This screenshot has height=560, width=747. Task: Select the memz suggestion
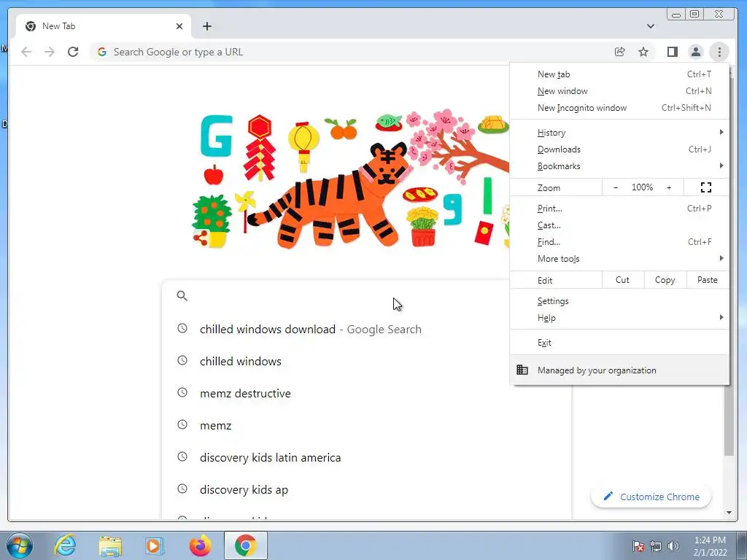[x=367, y=425]
